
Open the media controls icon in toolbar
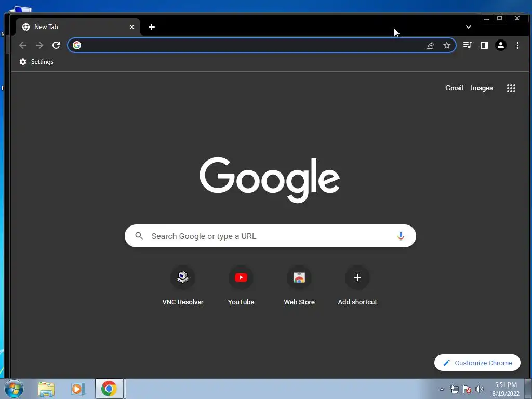(468, 45)
